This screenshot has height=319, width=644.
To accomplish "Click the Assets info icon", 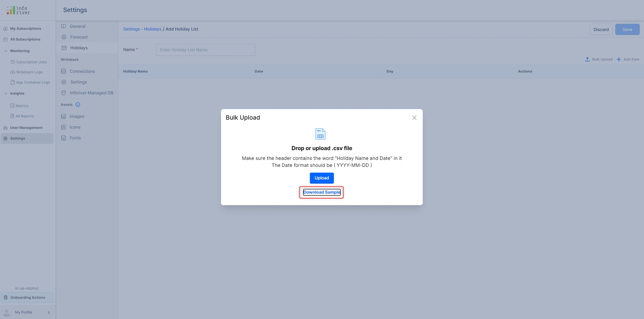I will [78, 105].
